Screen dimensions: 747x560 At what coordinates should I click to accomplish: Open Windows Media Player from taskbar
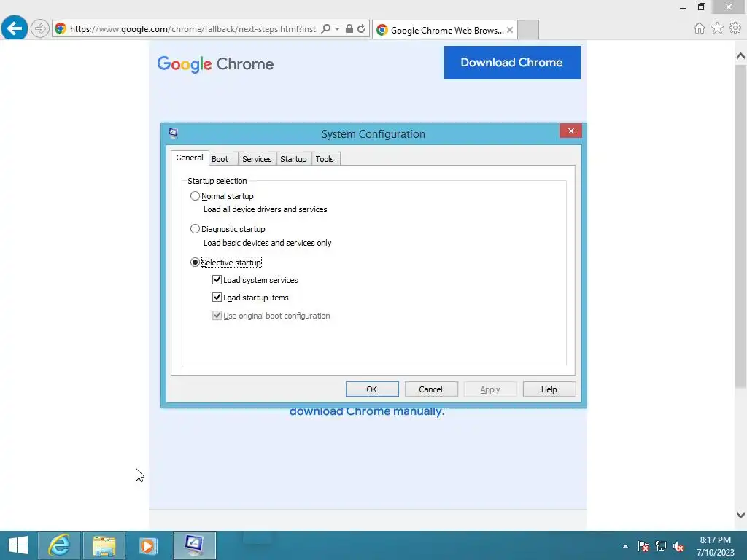point(148,545)
